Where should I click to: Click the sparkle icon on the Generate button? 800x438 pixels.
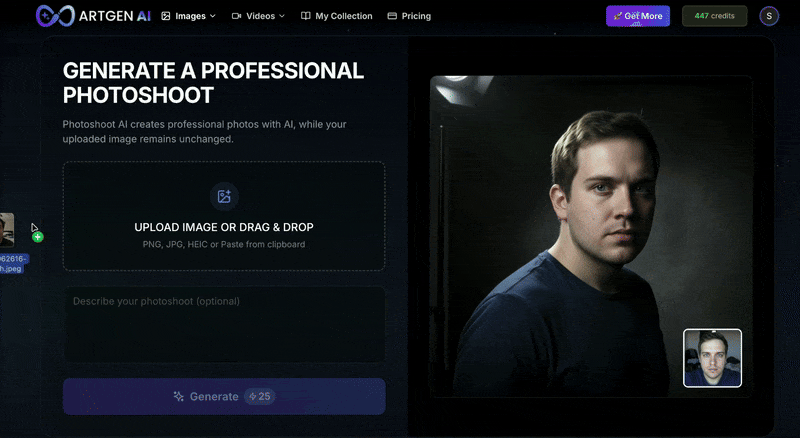pos(179,396)
